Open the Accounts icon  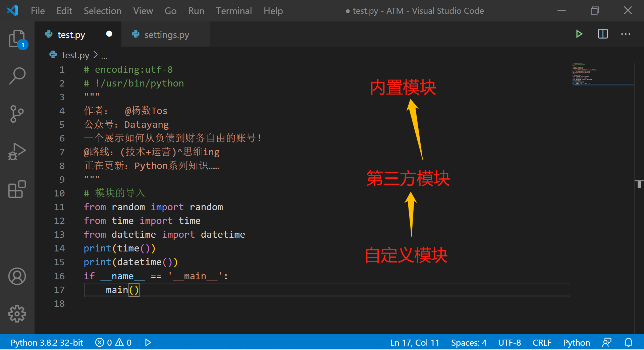point(17,277)
